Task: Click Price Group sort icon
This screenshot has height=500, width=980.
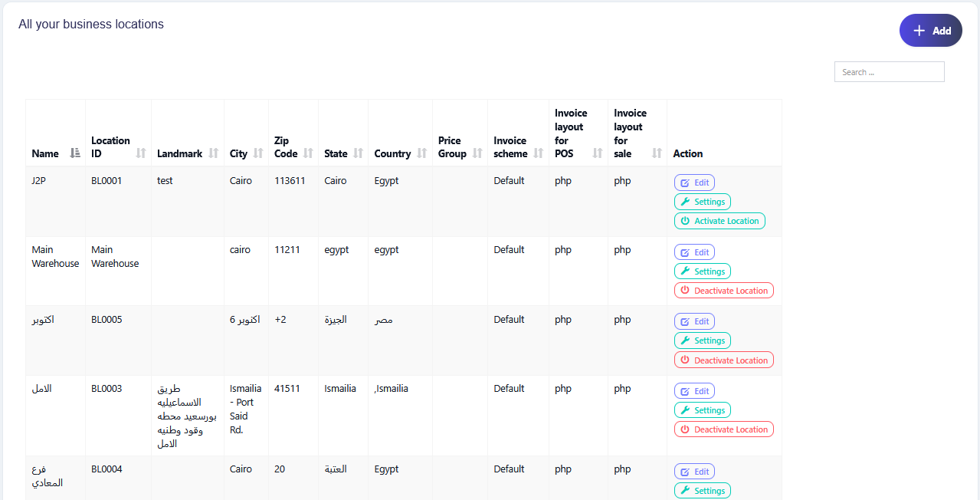Action: 477,153
